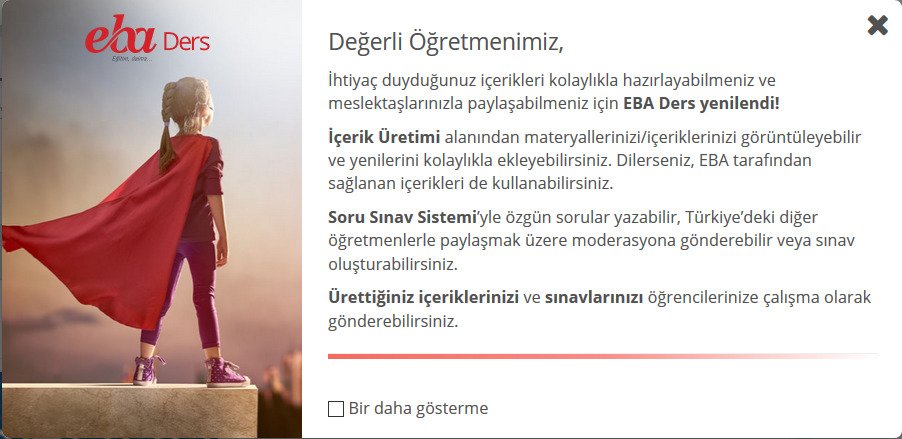Image resolution: width=902 pixels, height=439 pixels.
Task: Click the girl's red cape in the image
Action: [x=110, y=240]
